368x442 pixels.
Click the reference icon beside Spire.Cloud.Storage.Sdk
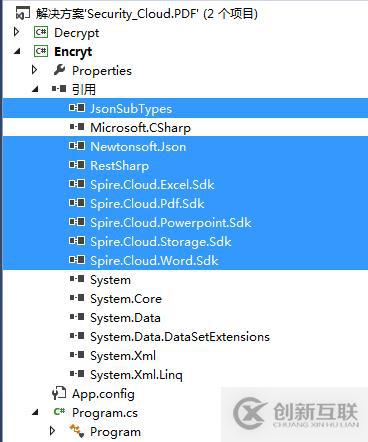click(77, 241)
